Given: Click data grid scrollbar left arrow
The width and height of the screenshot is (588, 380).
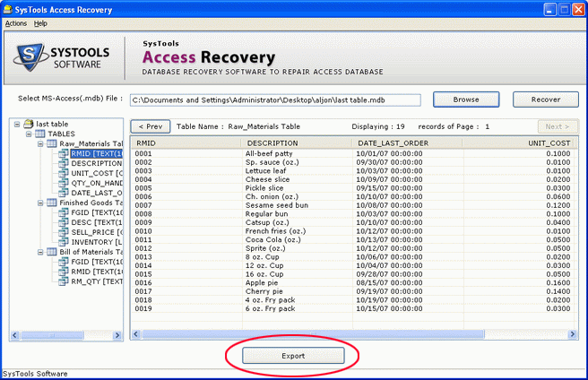Looking at the screenshot, I should pos(136,334).
